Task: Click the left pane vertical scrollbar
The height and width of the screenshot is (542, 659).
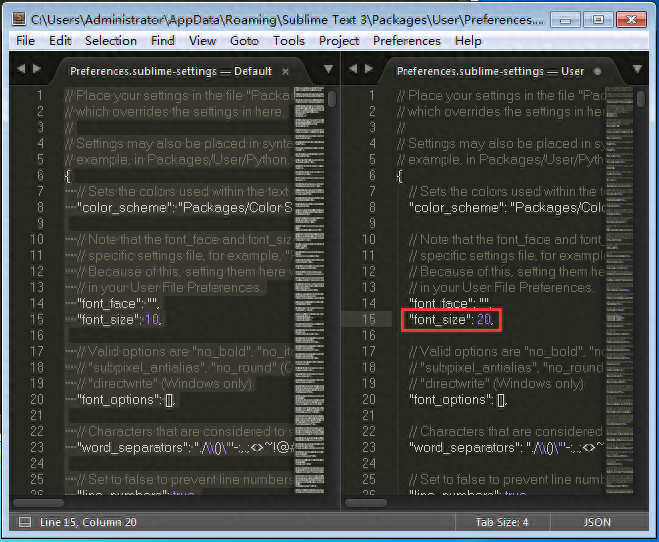Action: 332,99
